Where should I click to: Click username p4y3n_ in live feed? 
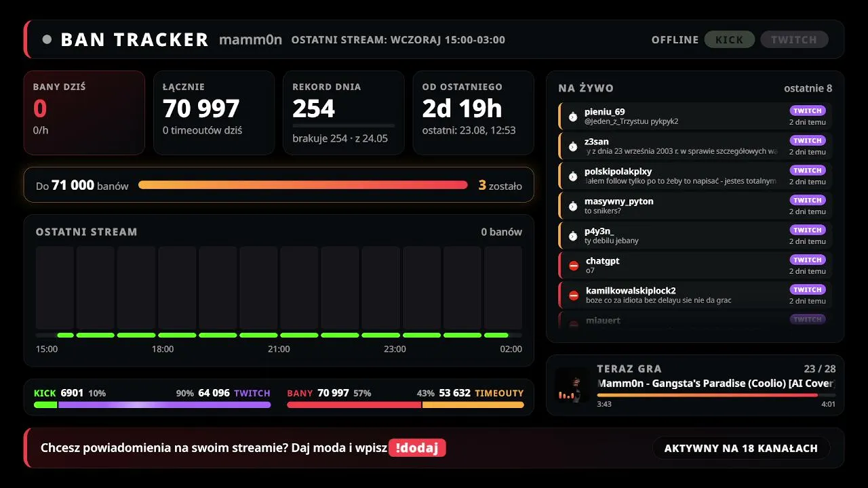(x=599, y=231)
